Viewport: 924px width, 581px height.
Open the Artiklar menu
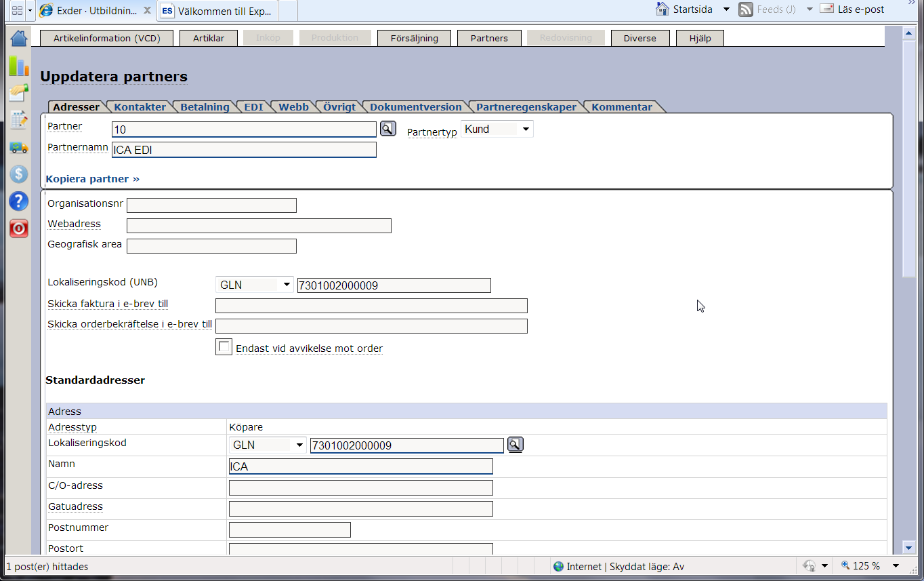click(x=209, y=38)
